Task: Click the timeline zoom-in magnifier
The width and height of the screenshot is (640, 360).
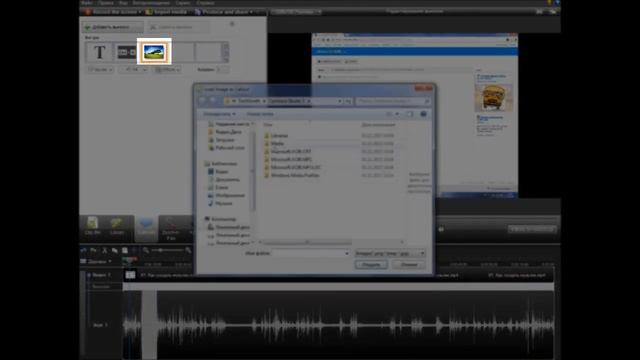Action: pyautogui.click(x=188, y=250)
